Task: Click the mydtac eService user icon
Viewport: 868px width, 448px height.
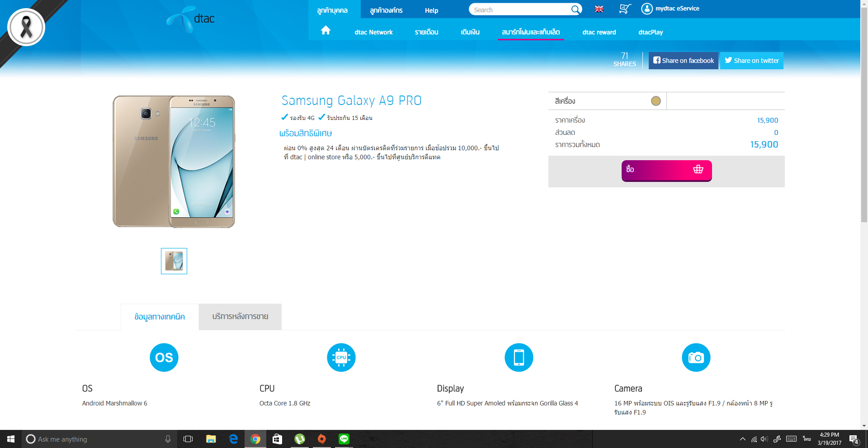Action: coord(647,9)
